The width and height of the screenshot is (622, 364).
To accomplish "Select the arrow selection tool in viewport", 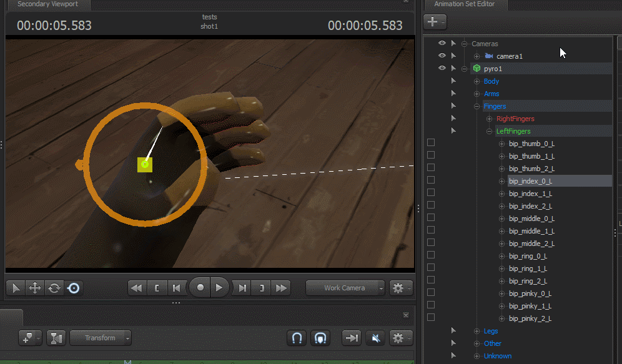I will (16, 288).
